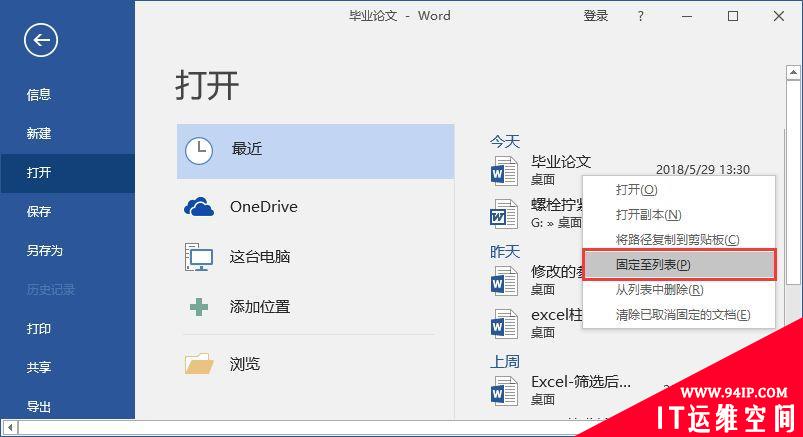Click the Word icon beside excel柱 document

coord(504,324)
